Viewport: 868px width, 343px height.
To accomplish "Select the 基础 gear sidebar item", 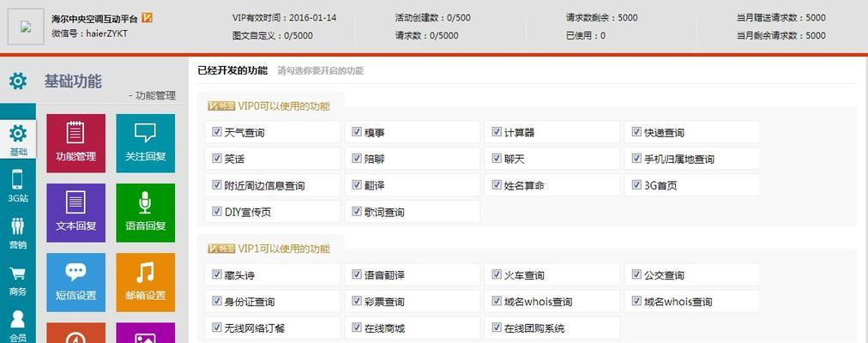I will pos(18,140).
